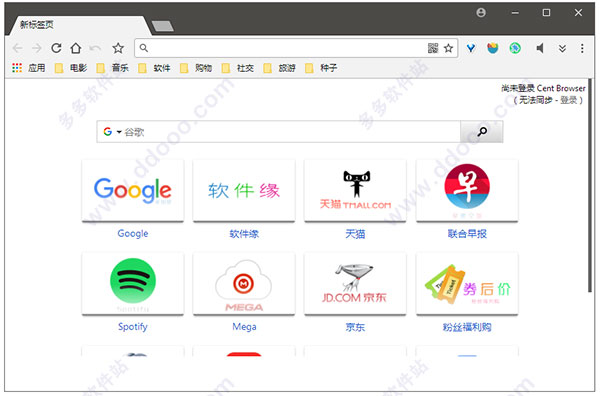Click the 粉丝福利购 text link
Viewport: 600px width, 396px height.
pyautogui.click(x=467, y=327)
